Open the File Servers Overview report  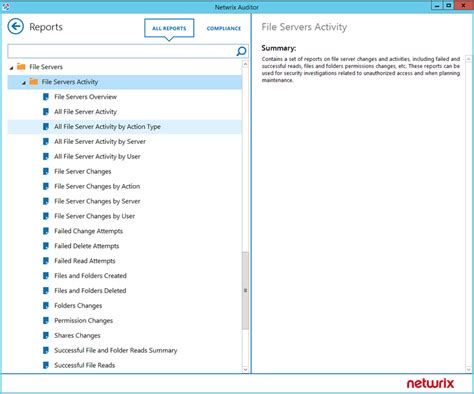tap(85, 97)
